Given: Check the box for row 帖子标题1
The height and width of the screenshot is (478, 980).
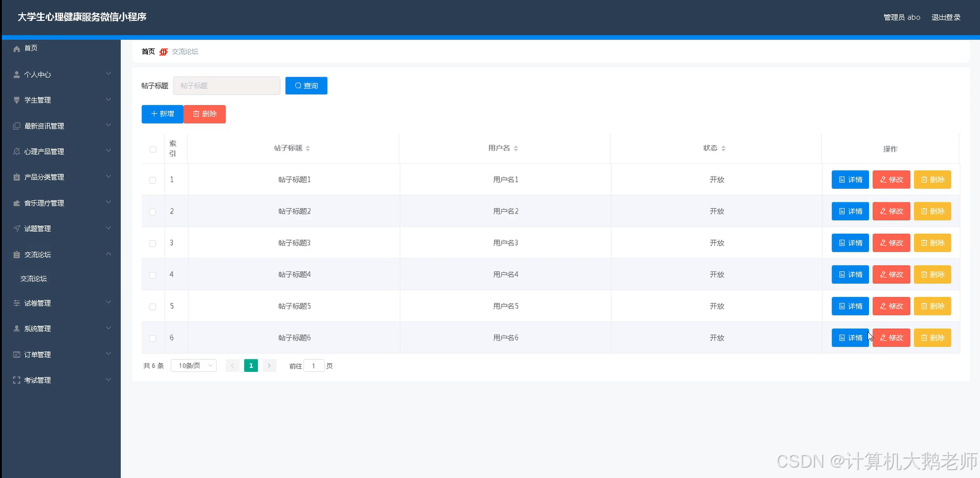Looking at the screenshot, I should click(153, 180).
